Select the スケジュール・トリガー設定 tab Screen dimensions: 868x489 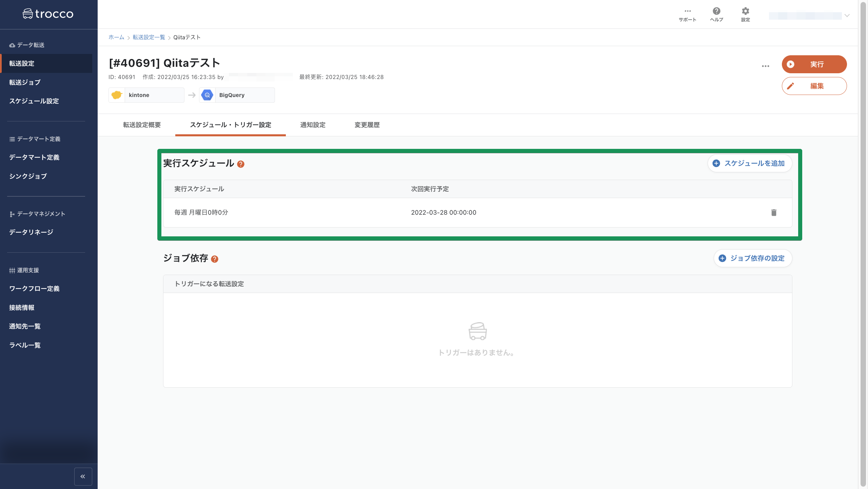[231, 125]
